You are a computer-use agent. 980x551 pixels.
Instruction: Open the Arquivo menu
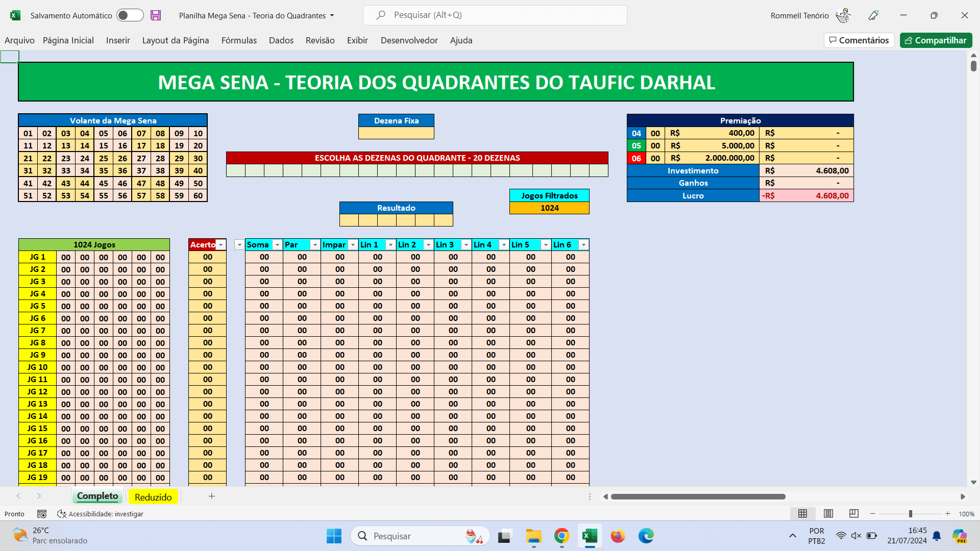pos(19,40)
